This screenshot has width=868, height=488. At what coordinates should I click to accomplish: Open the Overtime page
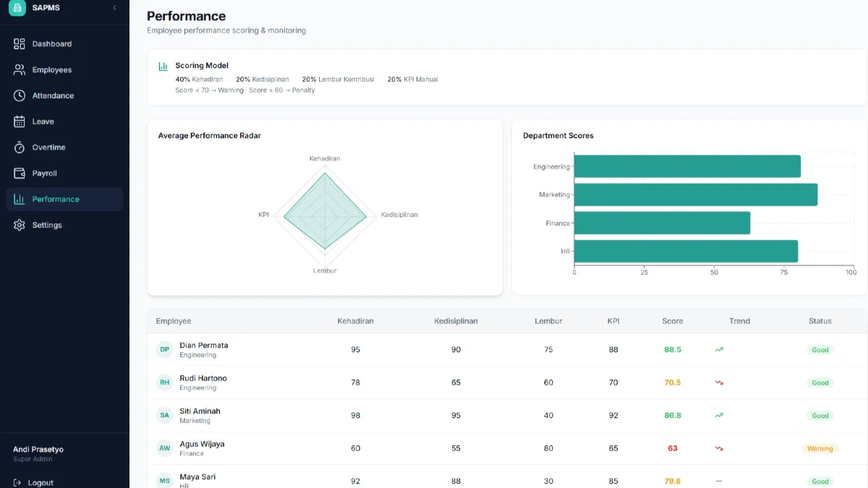[64, 147]
